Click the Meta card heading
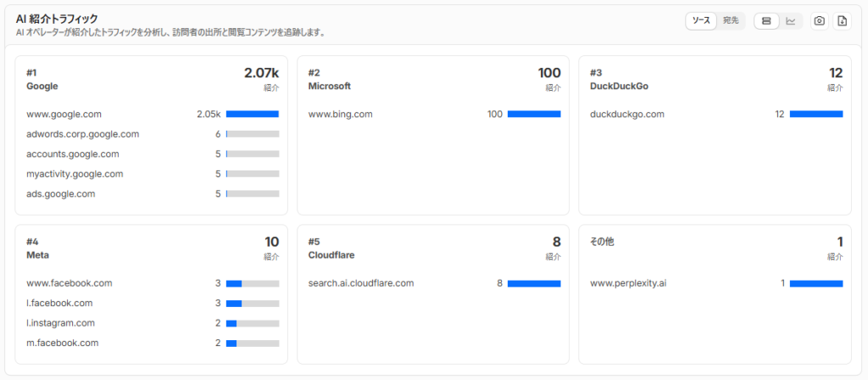868x380 pixels. tap(37, 255)
